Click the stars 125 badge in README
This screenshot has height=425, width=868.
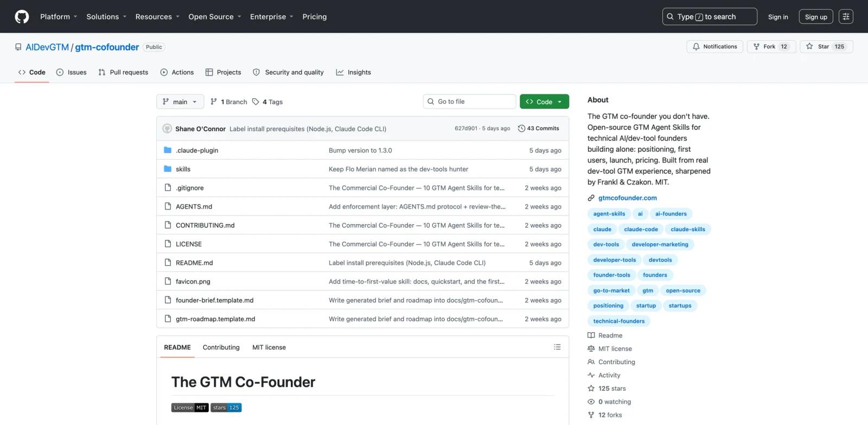tap(226, 408)
